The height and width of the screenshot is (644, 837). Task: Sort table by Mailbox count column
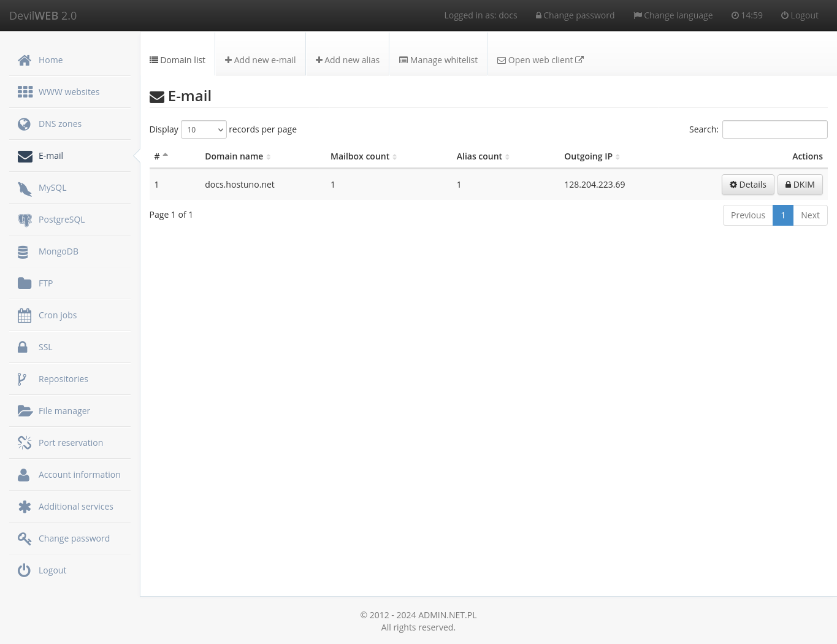360,156
